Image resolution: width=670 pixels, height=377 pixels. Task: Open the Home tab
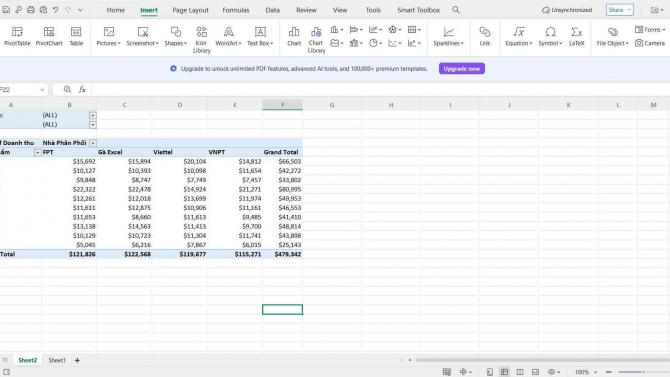(116, 10)
